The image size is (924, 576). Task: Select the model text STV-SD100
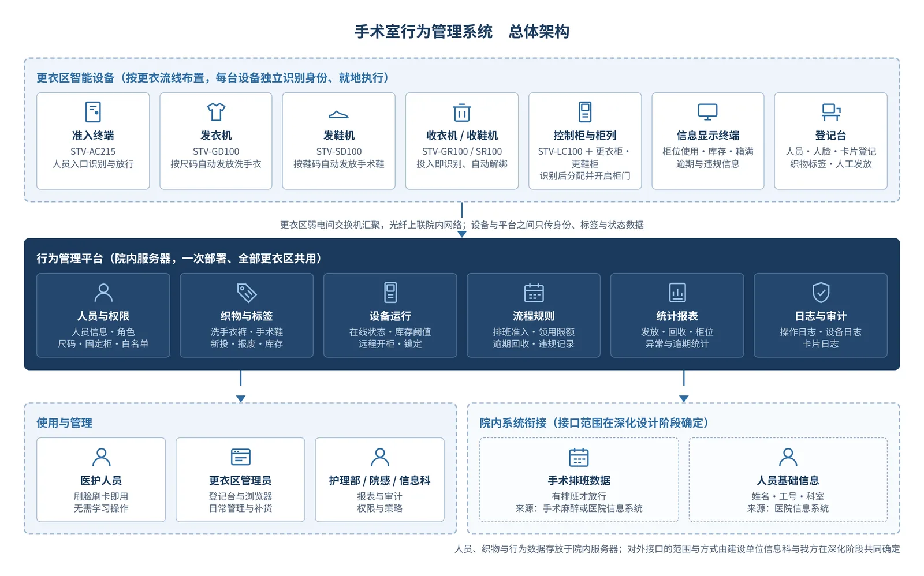[339, 152]
